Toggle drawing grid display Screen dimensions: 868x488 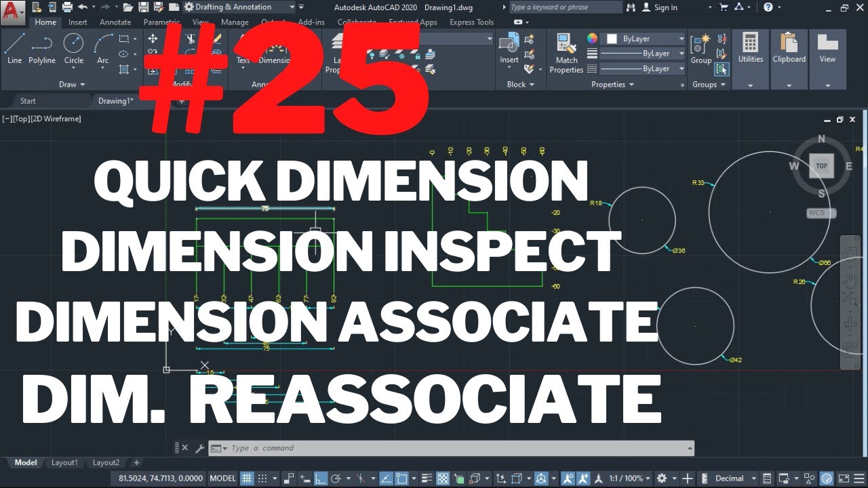[247, 479]
